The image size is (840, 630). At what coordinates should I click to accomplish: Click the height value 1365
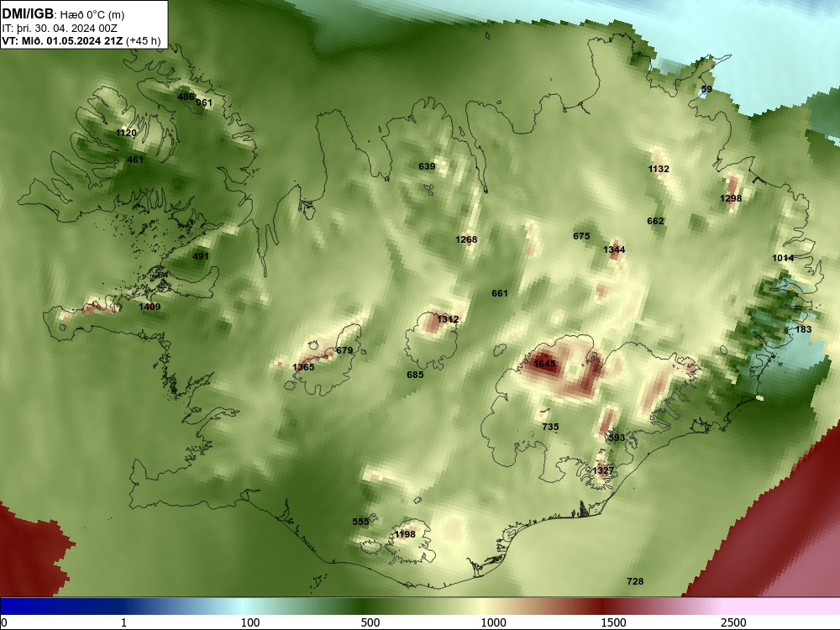click(x=303, y=367)
